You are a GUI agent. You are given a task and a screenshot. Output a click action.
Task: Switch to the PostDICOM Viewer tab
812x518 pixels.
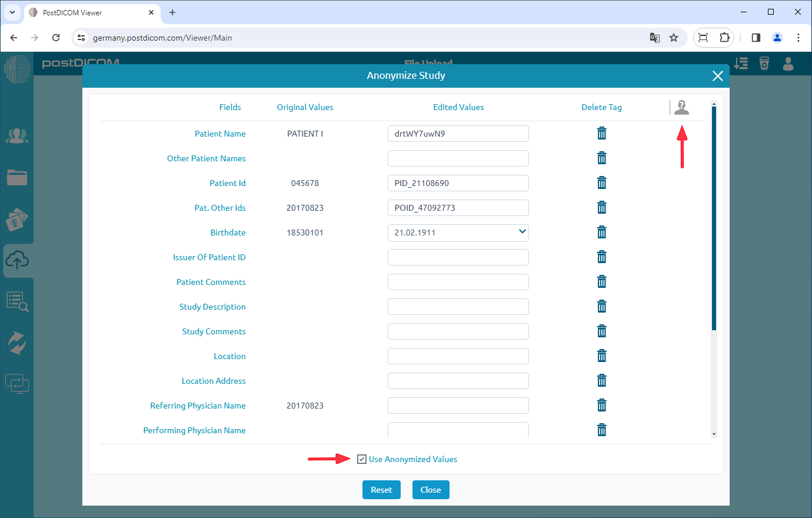pyautogui.click(x=88, y=12)
